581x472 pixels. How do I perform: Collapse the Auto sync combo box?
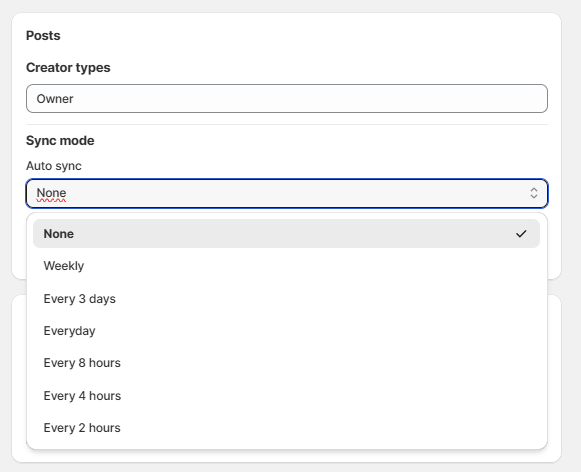pos(287,193)
